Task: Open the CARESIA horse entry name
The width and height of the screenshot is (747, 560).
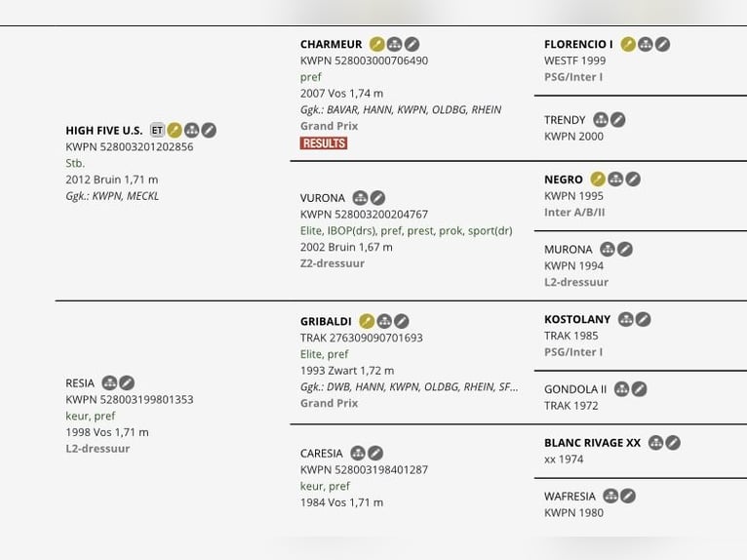Action: pyautogui.click(x=322, y=454)
